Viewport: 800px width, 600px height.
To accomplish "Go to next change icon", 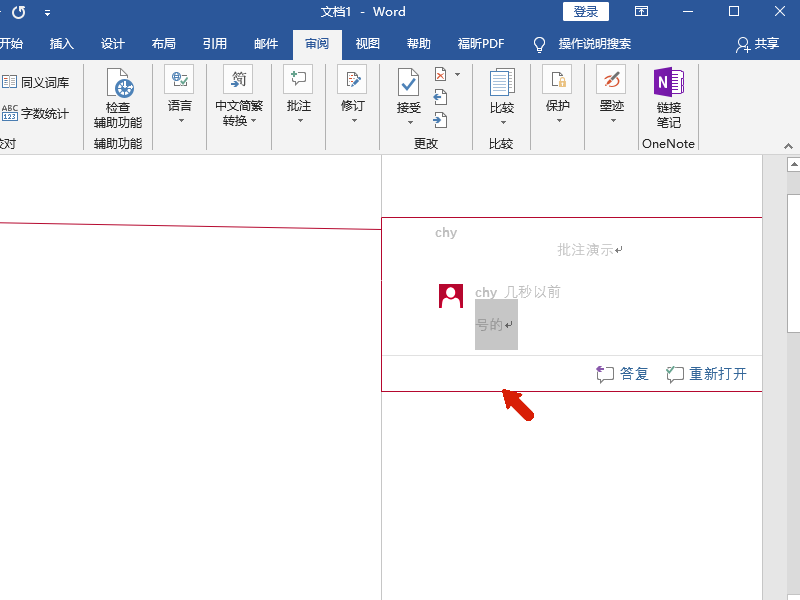I will pyautogui.click(x=440, y=120).
